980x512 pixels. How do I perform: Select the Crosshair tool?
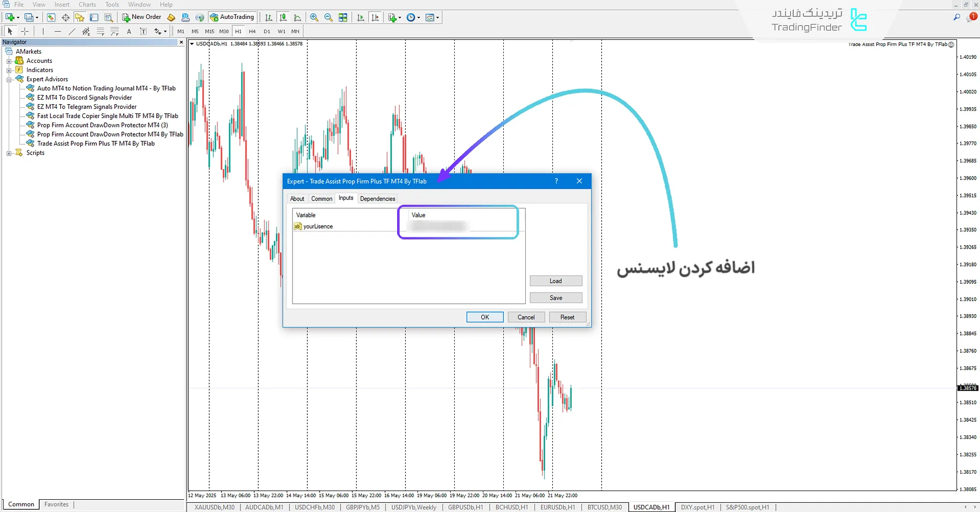pyautogui.click(x=24, y=31)
